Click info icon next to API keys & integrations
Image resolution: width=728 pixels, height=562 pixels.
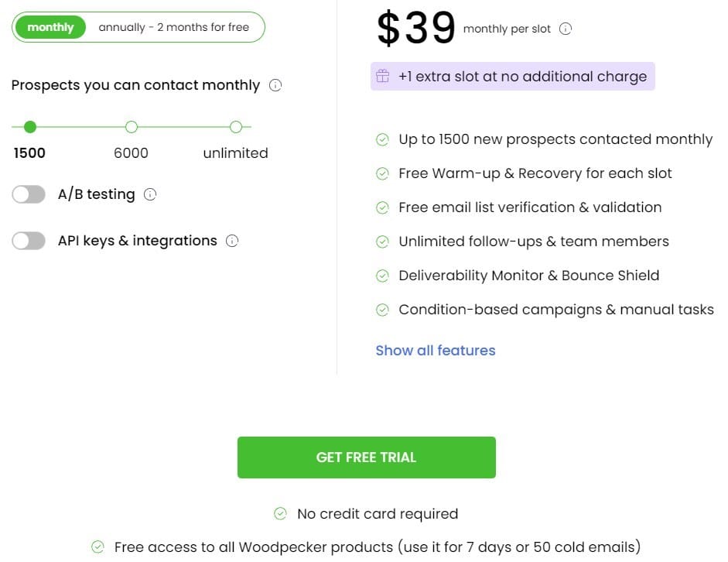coord(232,241)
